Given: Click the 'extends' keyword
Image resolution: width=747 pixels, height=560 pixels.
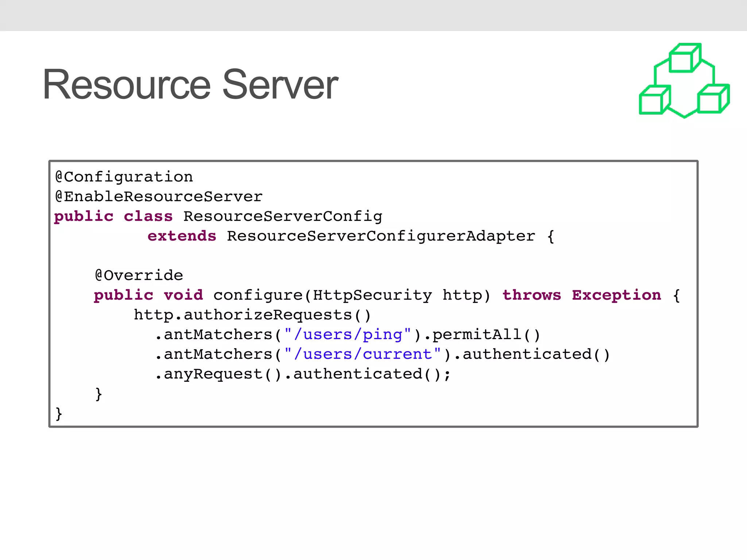Looking at the screenshot, I should pyautogui.click(x=182, y=236).
